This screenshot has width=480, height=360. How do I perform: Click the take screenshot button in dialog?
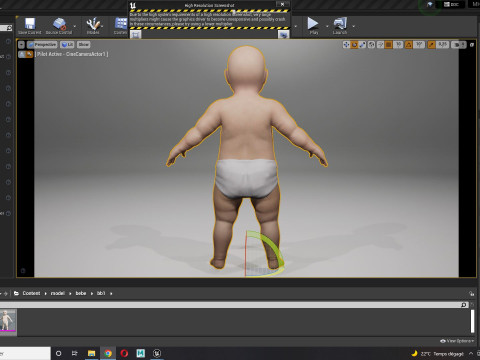[284, 34]
